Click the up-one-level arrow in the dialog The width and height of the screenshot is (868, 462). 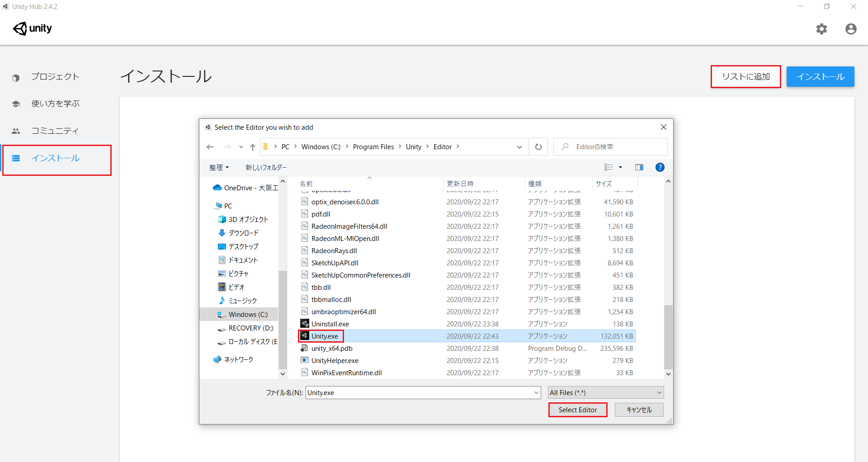click(x=252, y=146)
